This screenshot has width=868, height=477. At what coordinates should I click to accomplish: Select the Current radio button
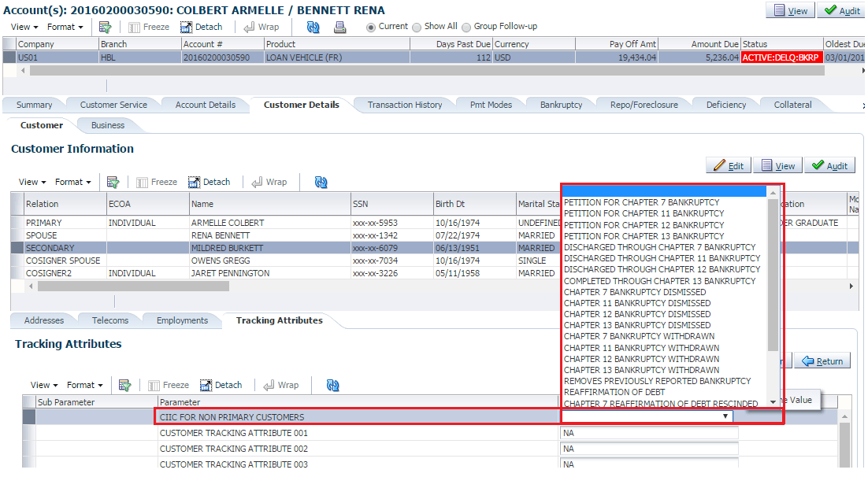[371, 27]
